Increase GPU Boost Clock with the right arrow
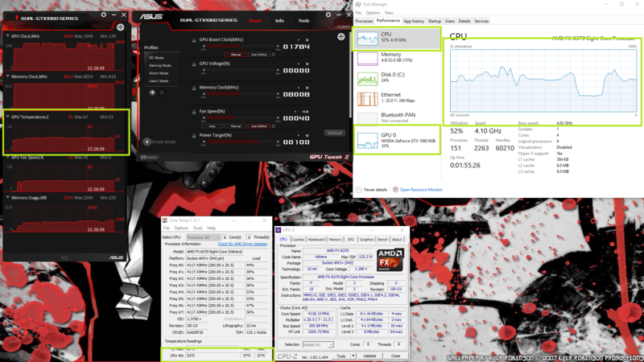The height and width of the screenshot is (362, 644). point(278,47)
